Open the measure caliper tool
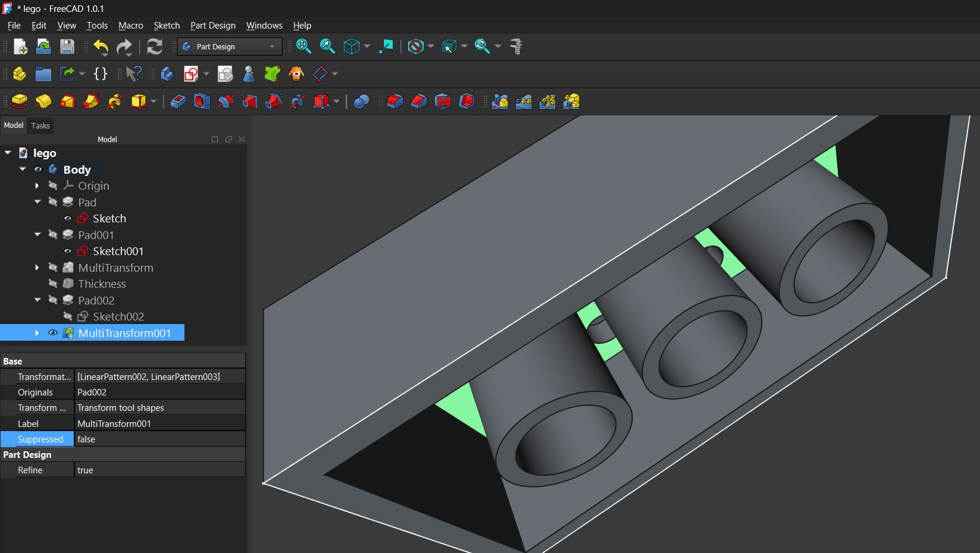The image size is (980, 553). point(516,46)
